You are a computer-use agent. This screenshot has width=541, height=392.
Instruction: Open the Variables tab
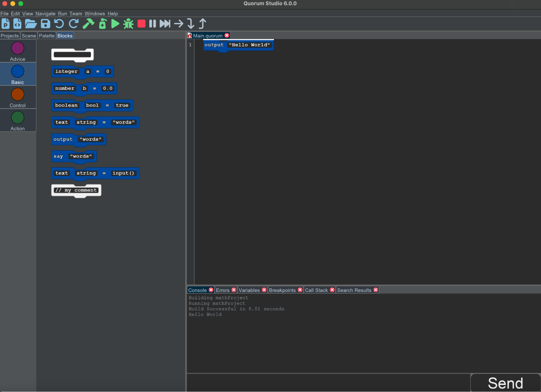[x=249, y=290]
